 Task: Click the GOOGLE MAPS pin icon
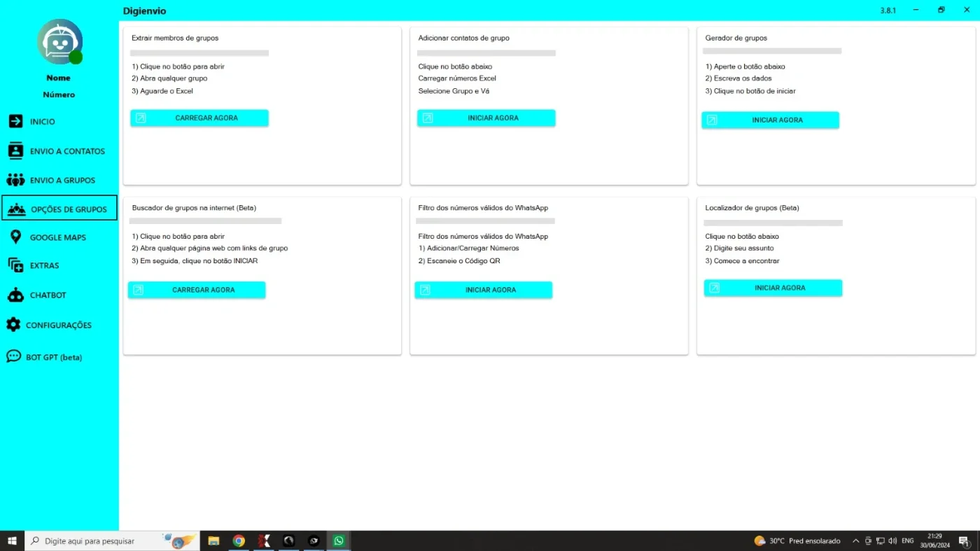pos(15,237)
